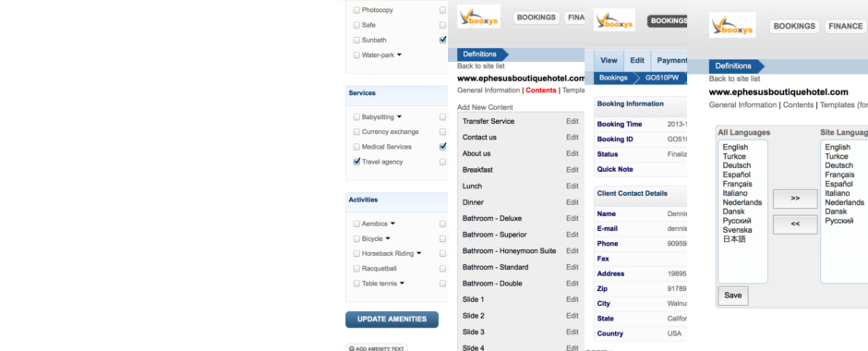Edit the Bathroom - Deluxe content

(572, 219)
